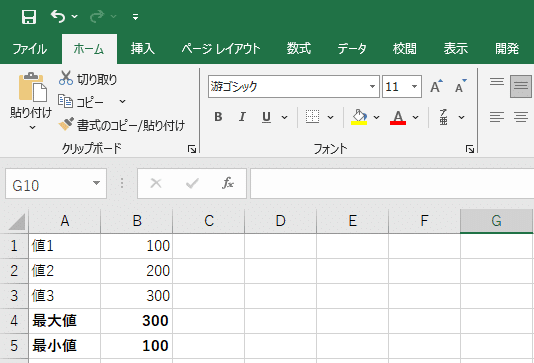Switch to the 数式 tab

[299, 49]
